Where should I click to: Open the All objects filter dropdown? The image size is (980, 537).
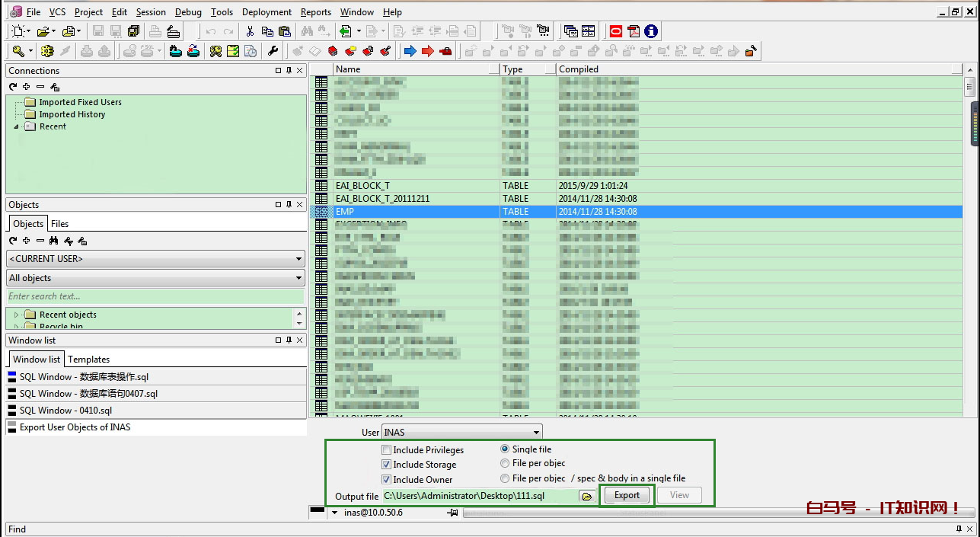tap(298, 278)
